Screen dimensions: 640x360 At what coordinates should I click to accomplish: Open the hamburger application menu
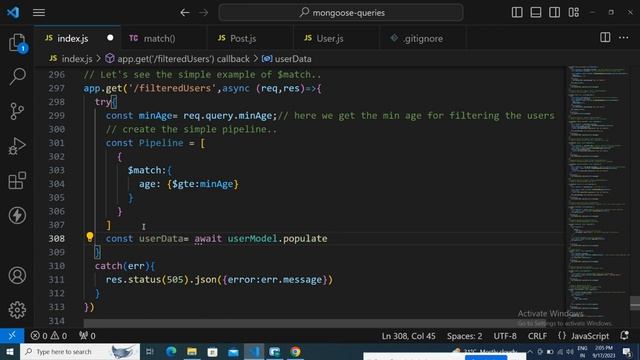click(x=39, y=13)
